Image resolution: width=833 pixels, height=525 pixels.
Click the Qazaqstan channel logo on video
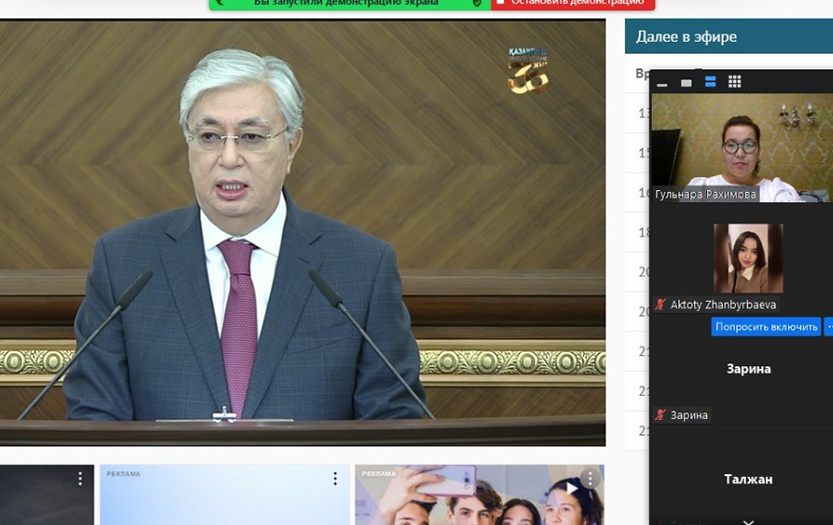(527, 70)
